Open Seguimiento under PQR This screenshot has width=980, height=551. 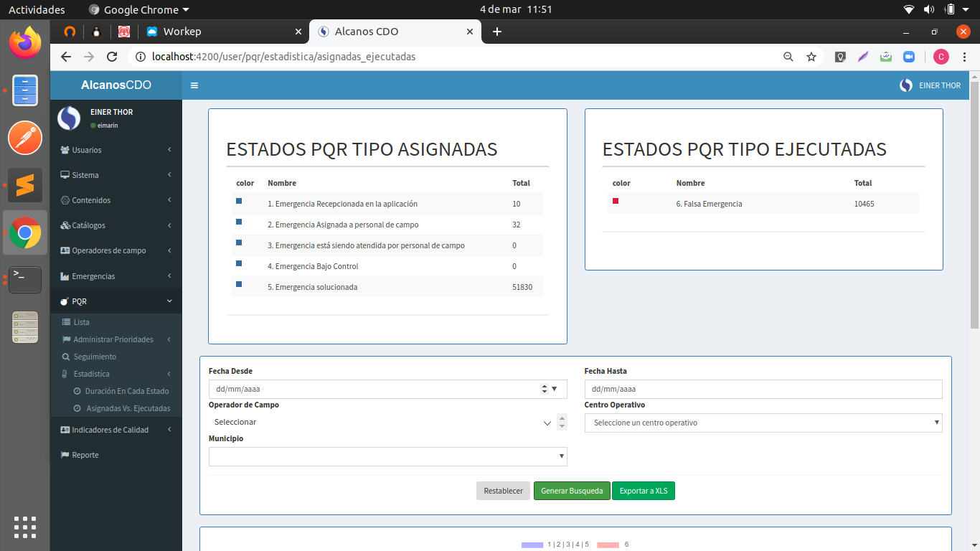[95, 357]
